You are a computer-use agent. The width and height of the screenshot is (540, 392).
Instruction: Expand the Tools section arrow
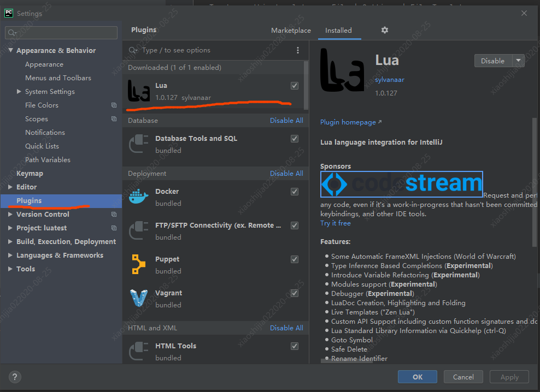pos(10,269)
